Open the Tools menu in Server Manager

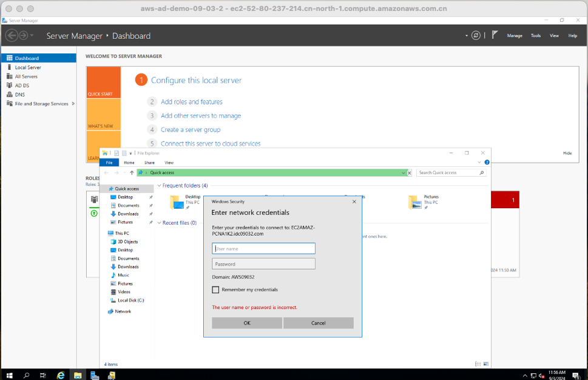535,35
